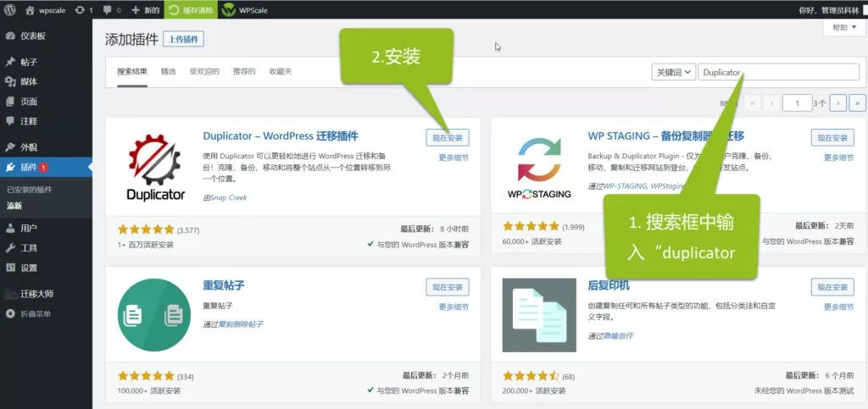
Task: Install the Duplicator plugin now
Action: coord(448,138)
